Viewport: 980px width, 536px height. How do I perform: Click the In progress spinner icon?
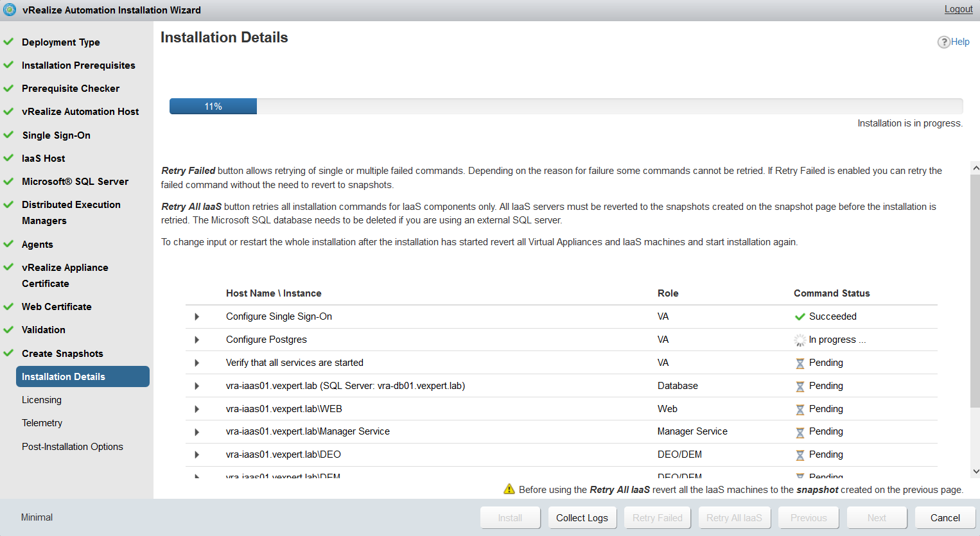(800, 340)
